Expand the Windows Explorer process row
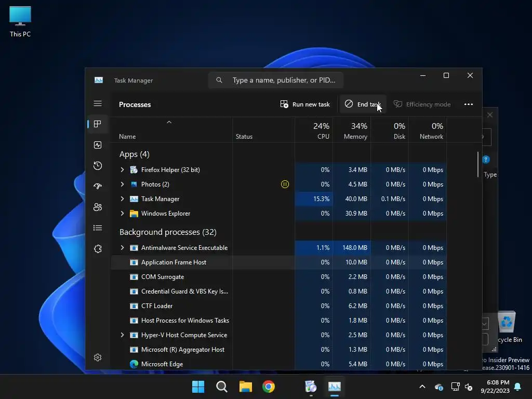Viewport: 532px width, 399px height. [x=123, y=214]
